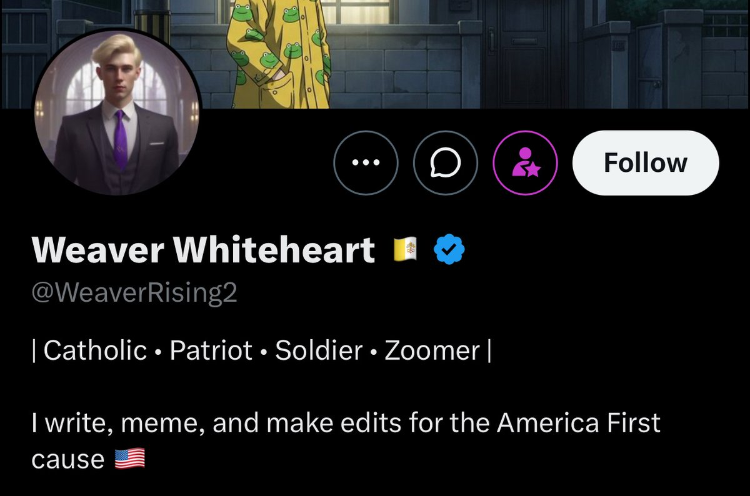Click the Weaver Whiteheart display name
The height and width of the screenshot is (496, 750).
pyautogui.click(x=203, y=250)
